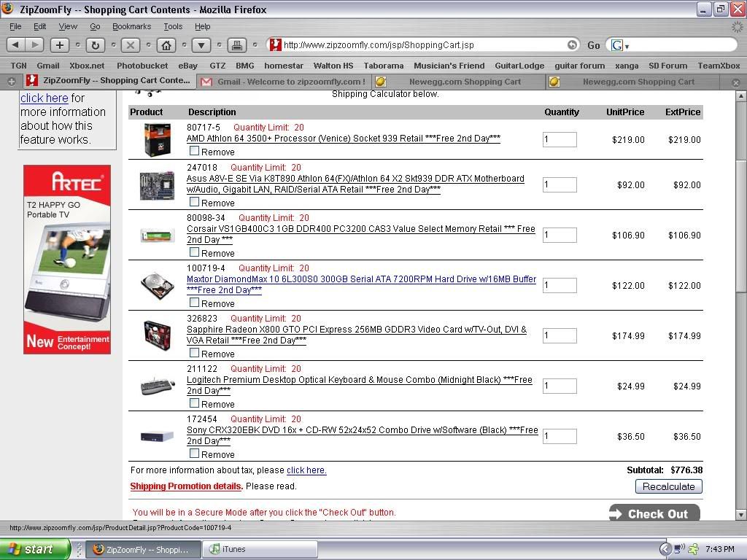Click the quantity field for the Sony drive

coord(560,436)
